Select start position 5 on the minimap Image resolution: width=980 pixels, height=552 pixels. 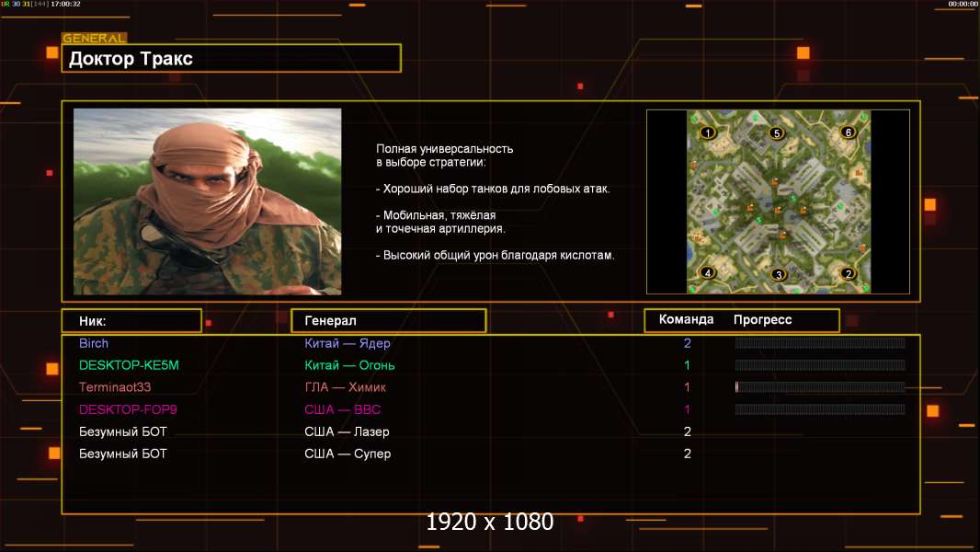[x=777, y=133]
